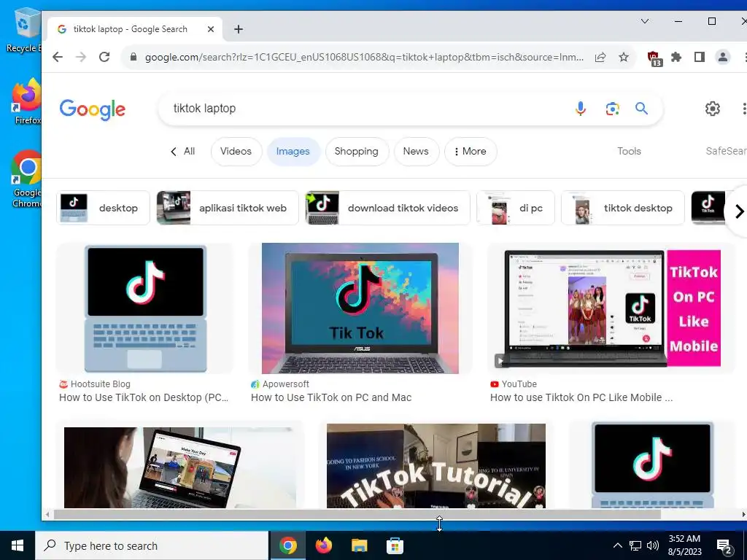Open 'How to Use TikTok on PC and Mac' link
This screenshot has width=747, height=560.
pos(331,397)
